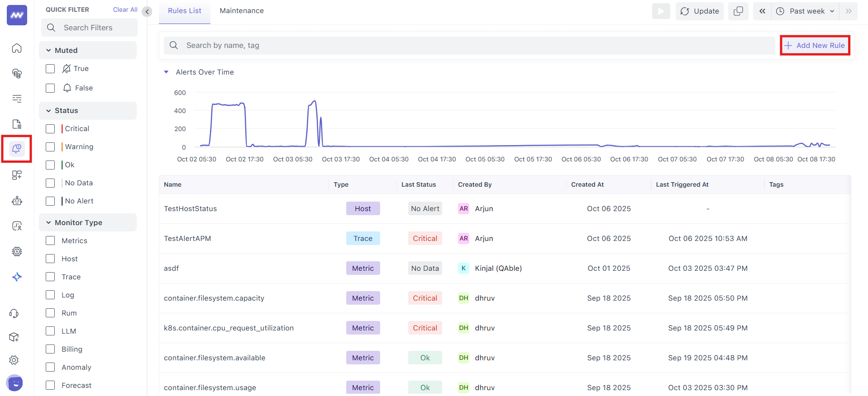
Task: Collapse the quick filter panel arrow
Action: [147, 12]
